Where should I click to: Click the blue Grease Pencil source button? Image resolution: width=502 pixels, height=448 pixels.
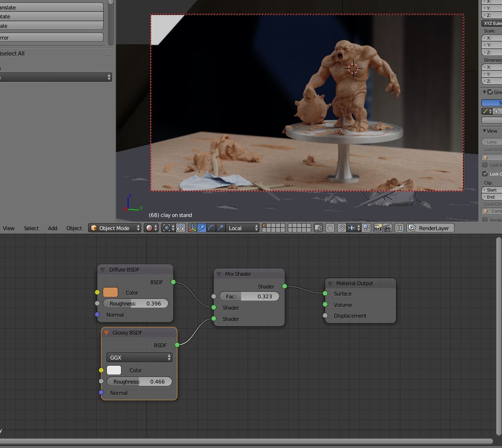[492, 103]
